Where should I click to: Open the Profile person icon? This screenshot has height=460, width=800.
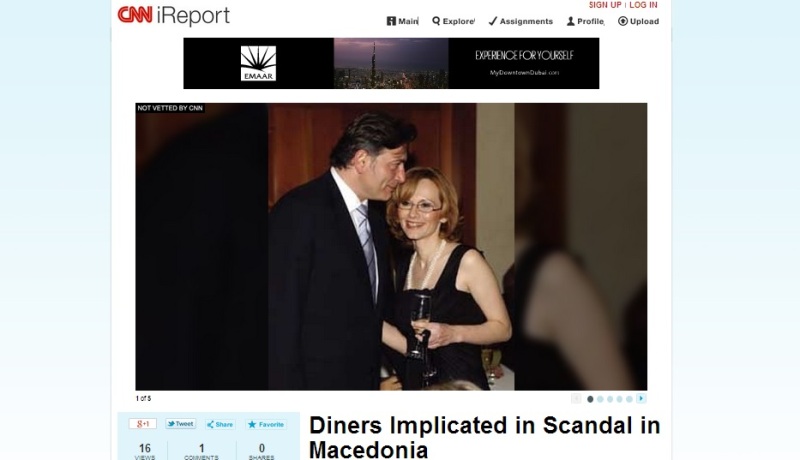[570, 21]
